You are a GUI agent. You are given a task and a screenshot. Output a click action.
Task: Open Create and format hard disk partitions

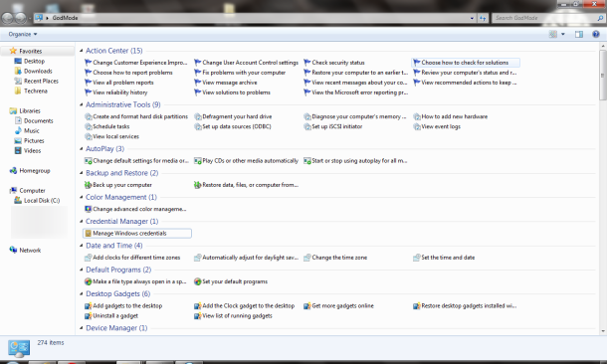tap(136, 116)
